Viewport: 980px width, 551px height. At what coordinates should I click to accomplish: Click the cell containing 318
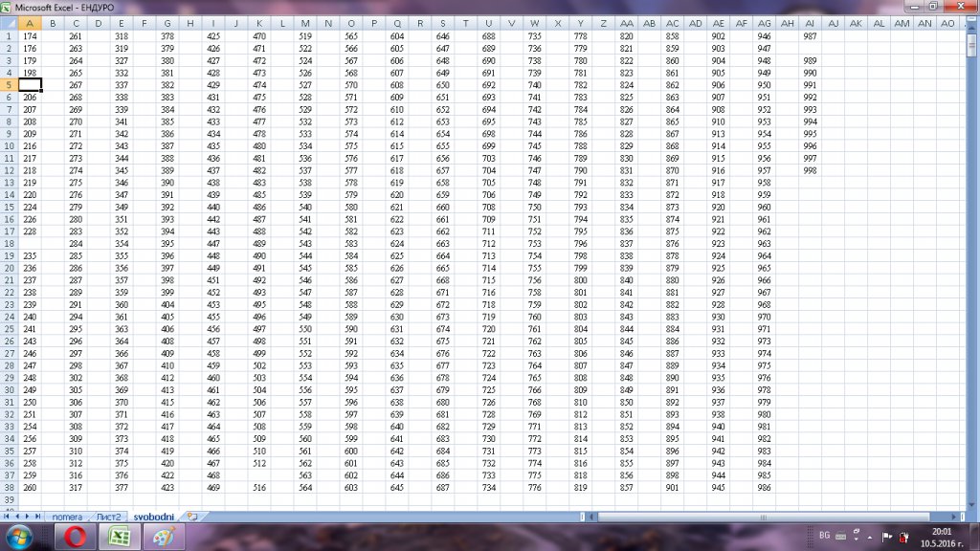(122, 36)
